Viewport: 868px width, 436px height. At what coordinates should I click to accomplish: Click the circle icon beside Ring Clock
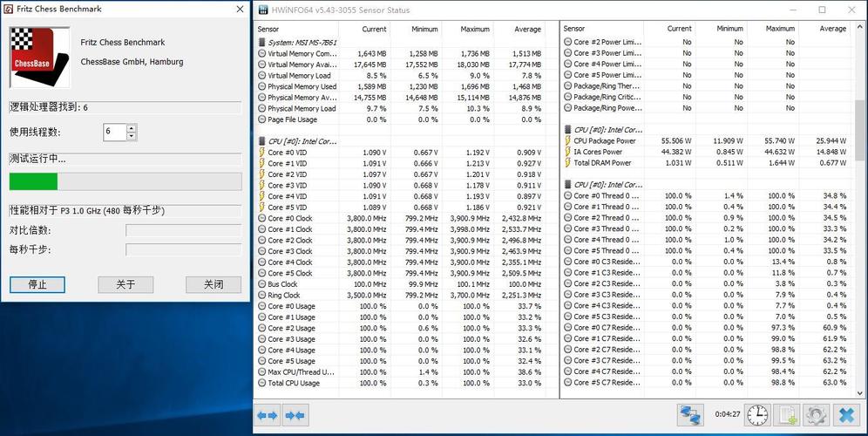(x=261, y=296)
